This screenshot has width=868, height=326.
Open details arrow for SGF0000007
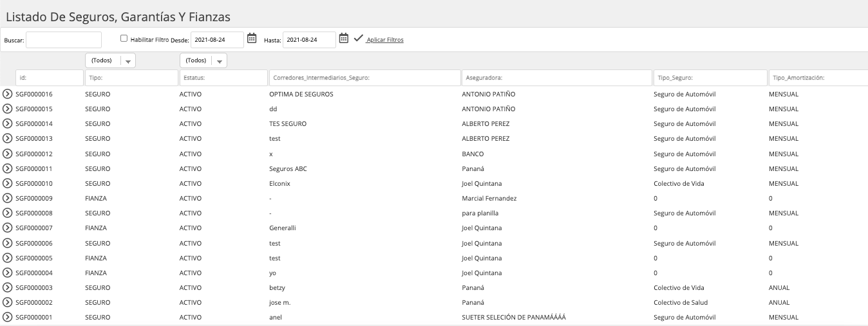point(8,228)
